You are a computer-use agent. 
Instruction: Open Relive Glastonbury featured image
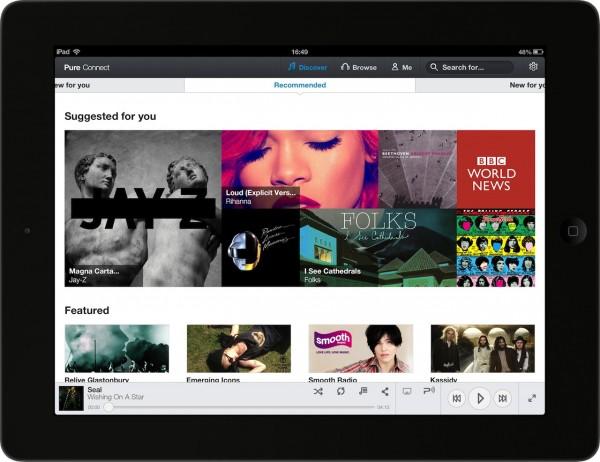(x=117, y=349)
